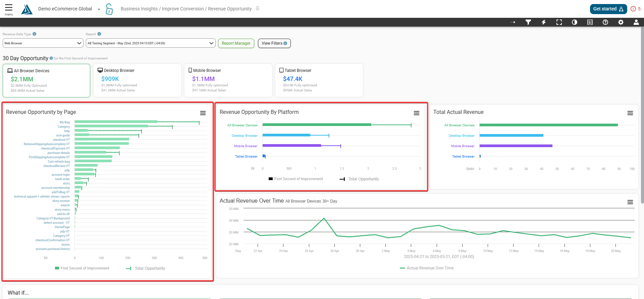Click info icon next to Report label
644x299 pixels.
pyautogui.click(x=99, y=34)
